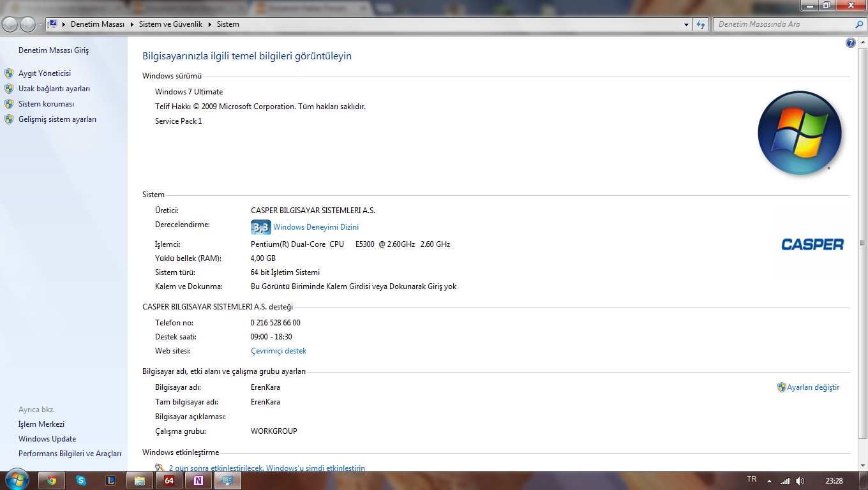Viewport: 868px width, 490px height.
Task: Open Çevrimiçi destek web link
Action: pyautogui.click(x=278, y=351)
